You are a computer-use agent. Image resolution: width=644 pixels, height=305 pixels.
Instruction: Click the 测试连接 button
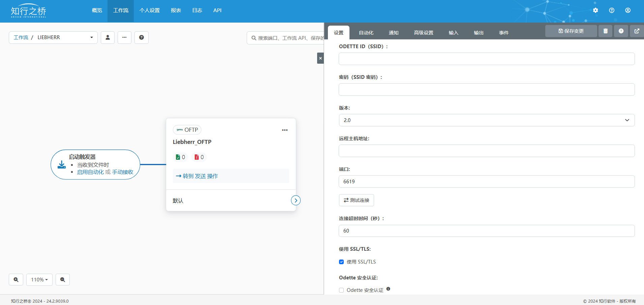point(357,200)
